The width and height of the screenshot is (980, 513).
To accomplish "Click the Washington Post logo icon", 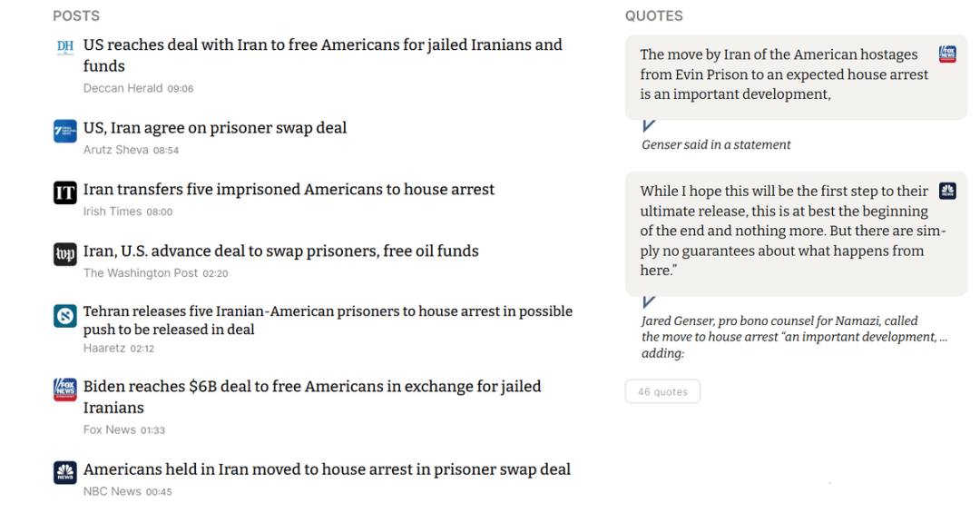I will pyautogui.click(x=64, y=254).
